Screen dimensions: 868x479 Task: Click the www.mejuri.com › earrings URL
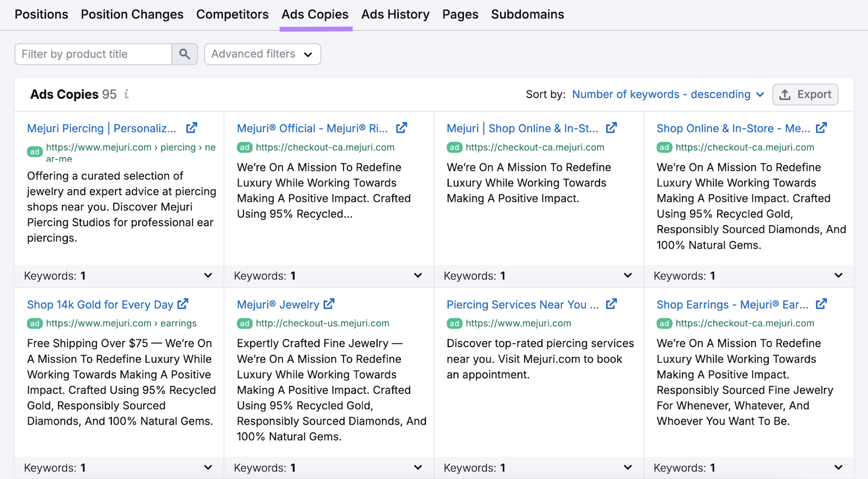pyautogui.click(x=122, y=323)
